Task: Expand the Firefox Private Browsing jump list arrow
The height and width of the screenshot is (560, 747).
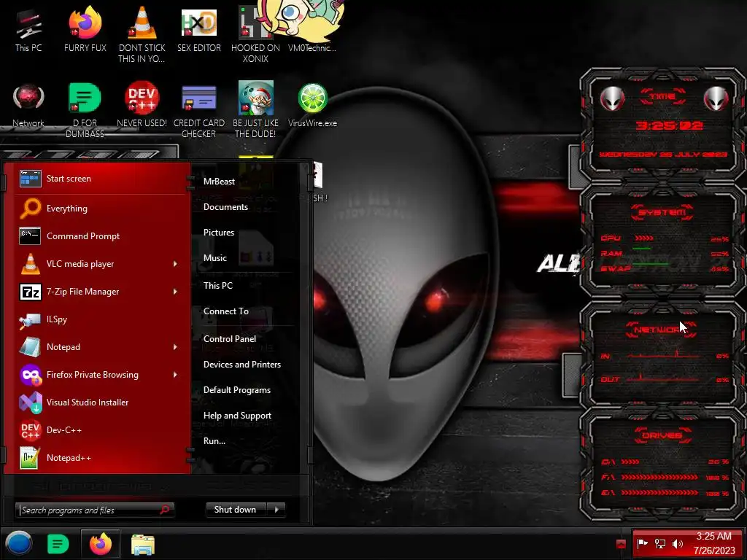Action: [x=175, y=374]
